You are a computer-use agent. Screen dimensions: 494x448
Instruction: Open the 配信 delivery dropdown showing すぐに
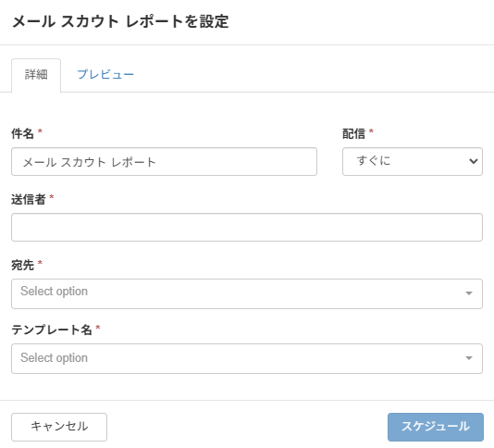(413, 161)
